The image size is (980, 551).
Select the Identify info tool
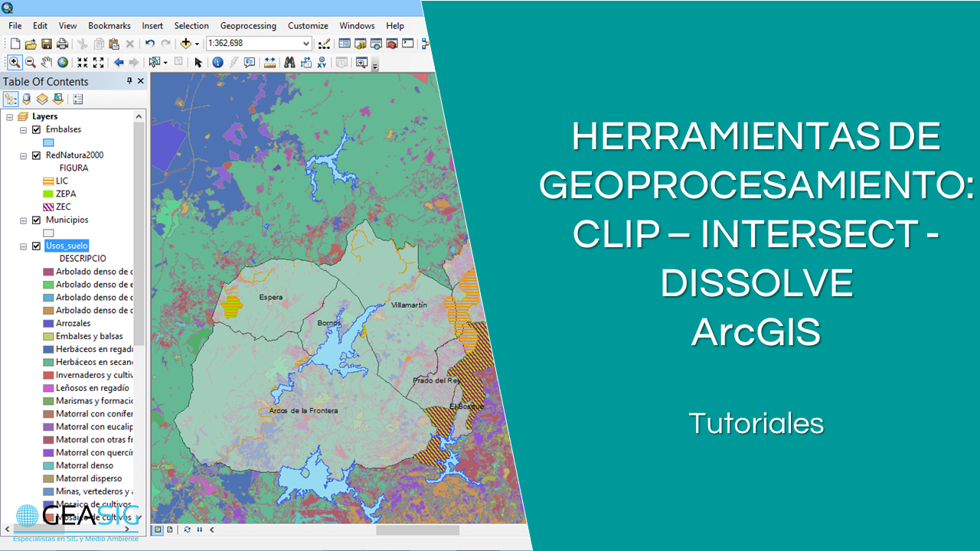217,63
